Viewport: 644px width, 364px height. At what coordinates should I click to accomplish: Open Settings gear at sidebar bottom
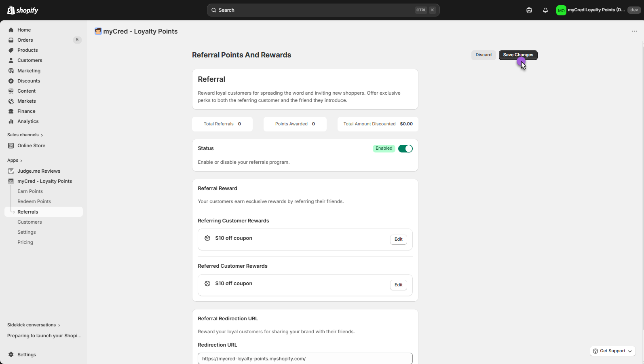pos(11,355)
